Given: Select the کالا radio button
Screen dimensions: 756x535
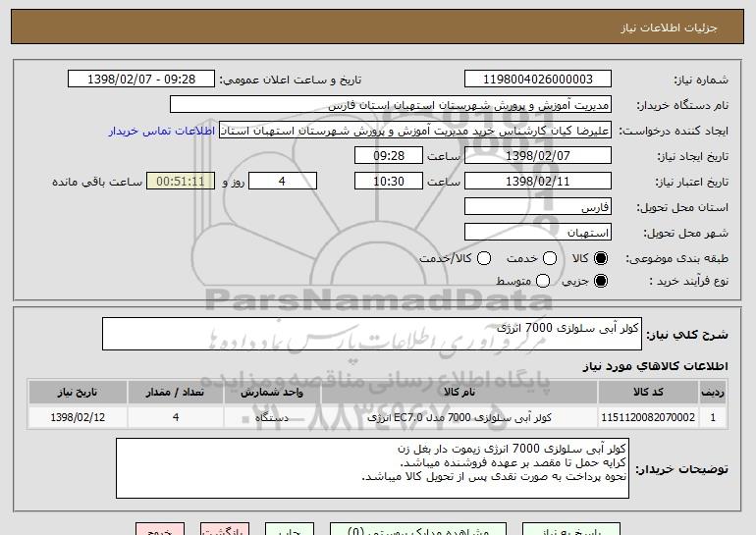Looking at the screenshot, I should [x=601, y=258].
